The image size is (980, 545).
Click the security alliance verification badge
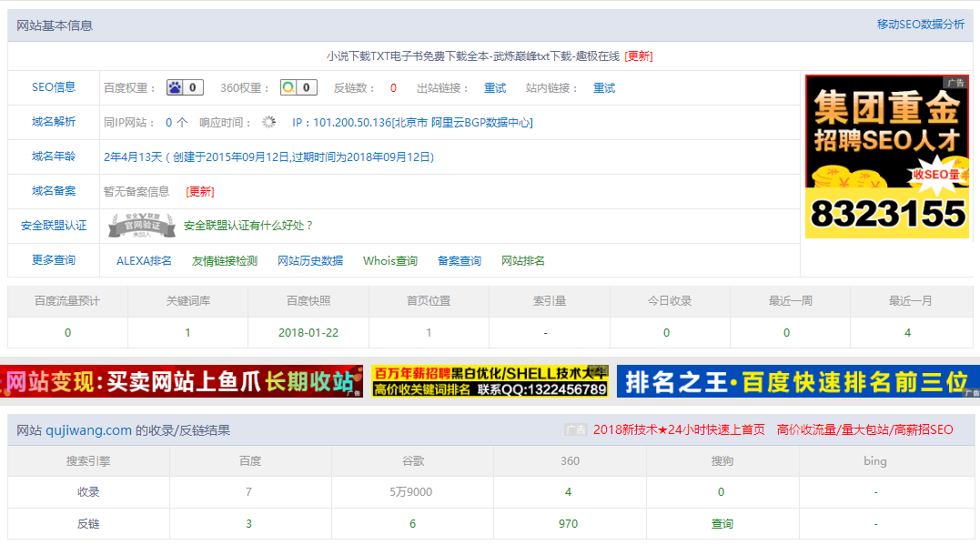coord(140,226)
